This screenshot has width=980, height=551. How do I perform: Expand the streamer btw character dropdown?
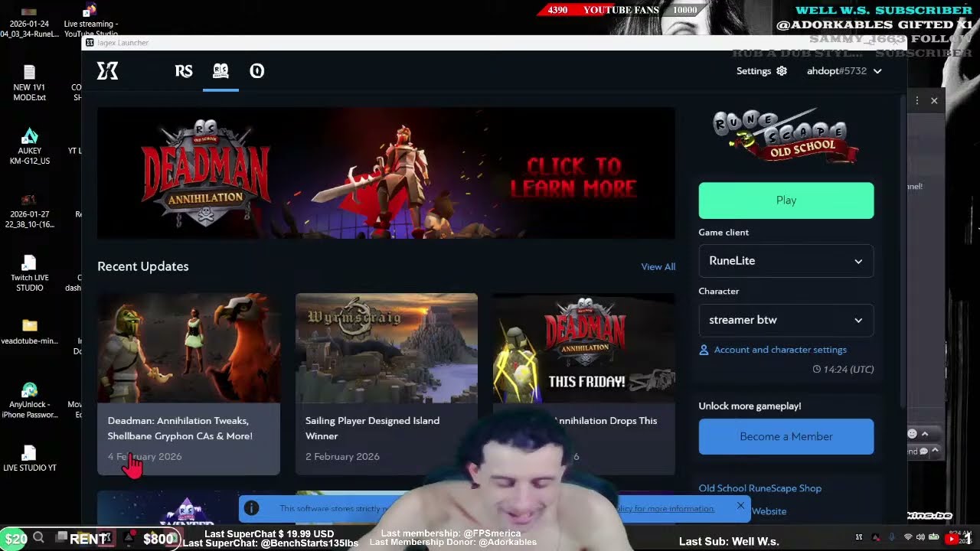click(x=786, y=321)
